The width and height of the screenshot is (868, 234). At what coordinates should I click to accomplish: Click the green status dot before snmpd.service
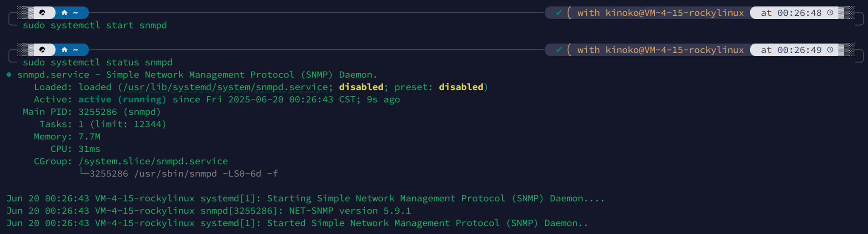pyautogui.click(x=9, y=75)
